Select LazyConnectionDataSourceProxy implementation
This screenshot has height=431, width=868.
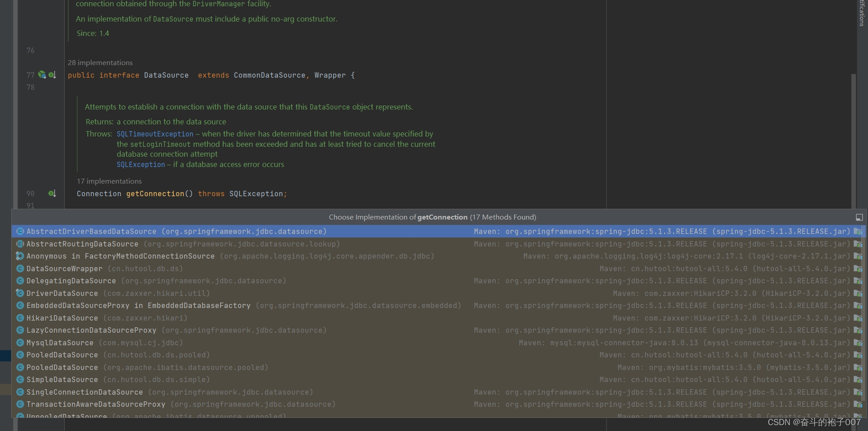(438, 330)
